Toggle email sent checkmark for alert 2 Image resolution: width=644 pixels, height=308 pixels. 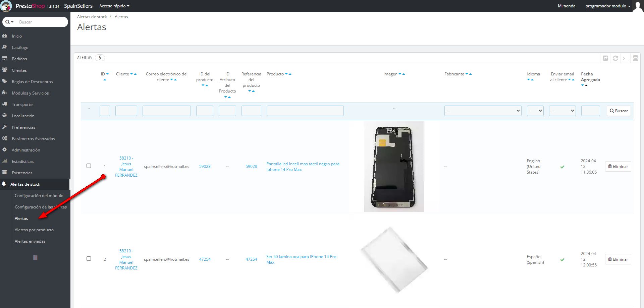click(562, 260)
